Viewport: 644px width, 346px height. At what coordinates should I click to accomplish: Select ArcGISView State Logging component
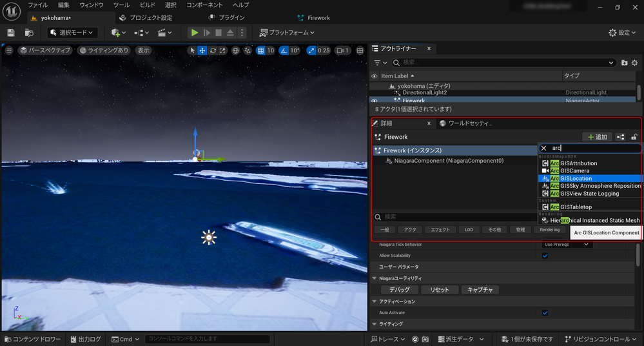590,194
